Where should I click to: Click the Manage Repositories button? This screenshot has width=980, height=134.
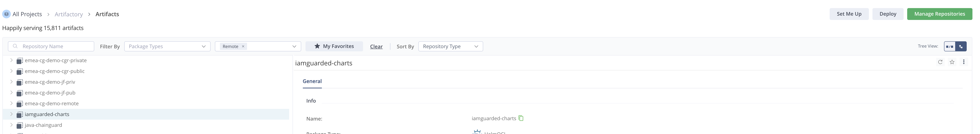pyautogui.click(x=939, y=14)
